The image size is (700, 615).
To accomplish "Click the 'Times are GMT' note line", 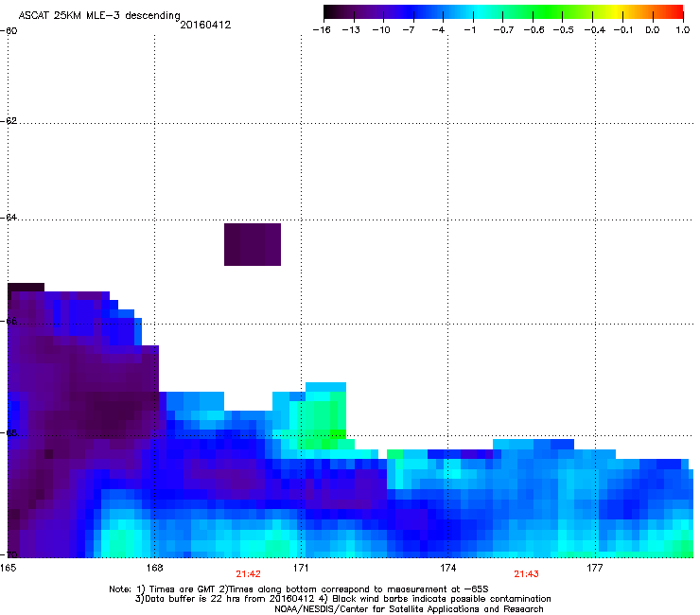I will [299, 589].
